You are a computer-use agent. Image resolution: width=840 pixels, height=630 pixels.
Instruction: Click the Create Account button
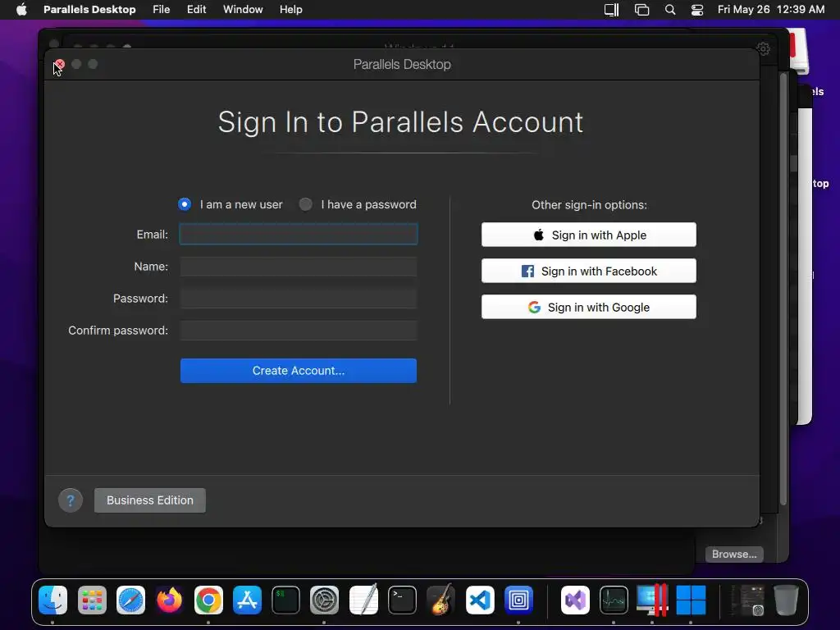(299, 371)
